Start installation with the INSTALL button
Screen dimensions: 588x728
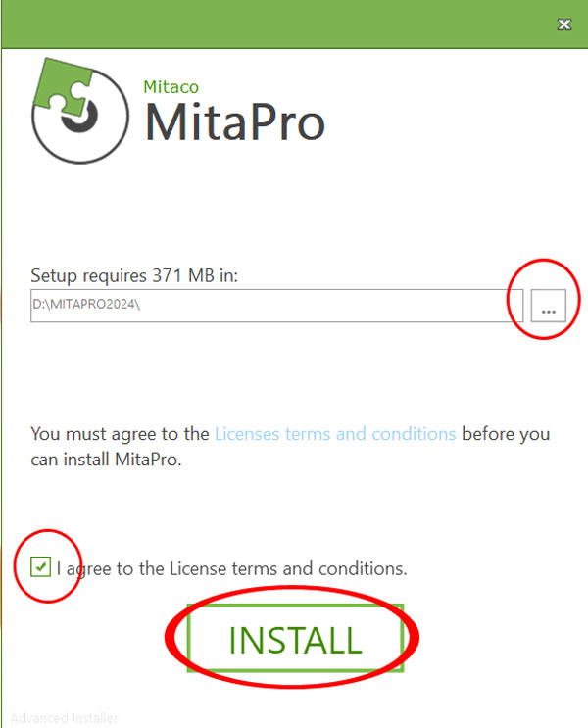[x=295, y=638]
